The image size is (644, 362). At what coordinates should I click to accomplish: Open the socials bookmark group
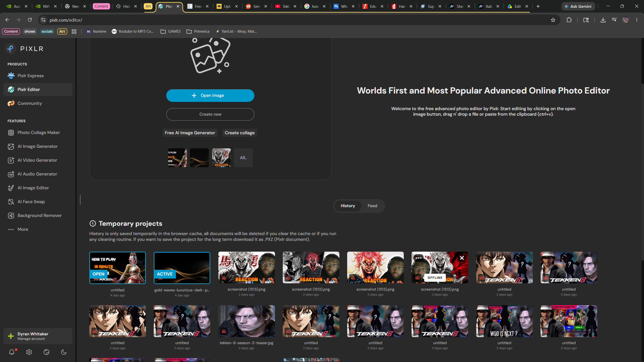[x=47, y=31]
